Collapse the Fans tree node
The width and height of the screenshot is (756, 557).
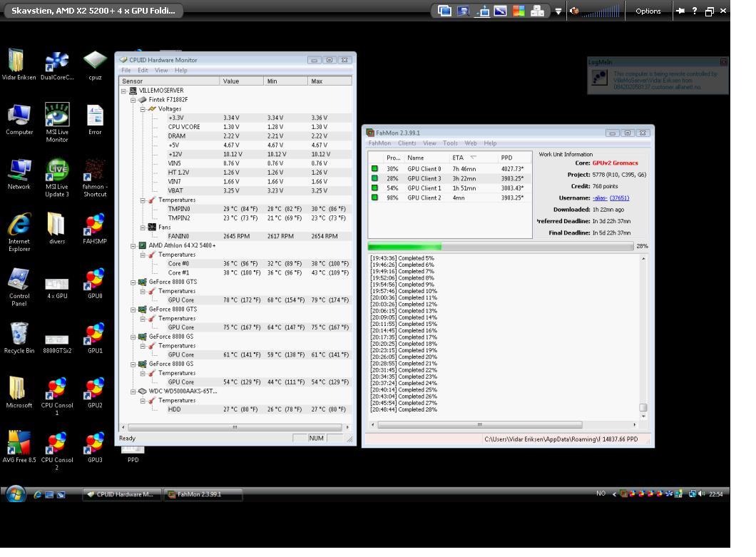[x=143, y=227]
